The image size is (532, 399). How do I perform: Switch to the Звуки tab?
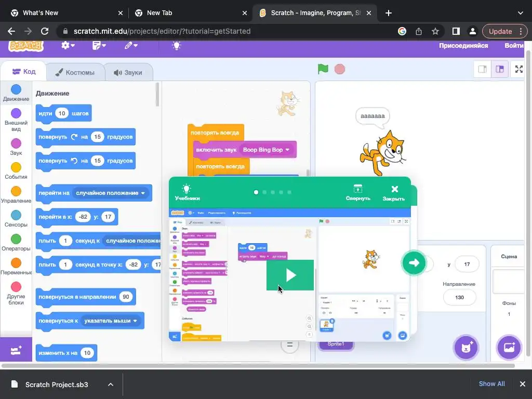click(128, 72)
